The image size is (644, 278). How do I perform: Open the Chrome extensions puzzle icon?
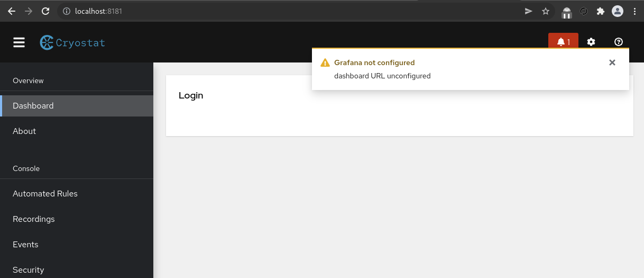click(x=601, y=11)
